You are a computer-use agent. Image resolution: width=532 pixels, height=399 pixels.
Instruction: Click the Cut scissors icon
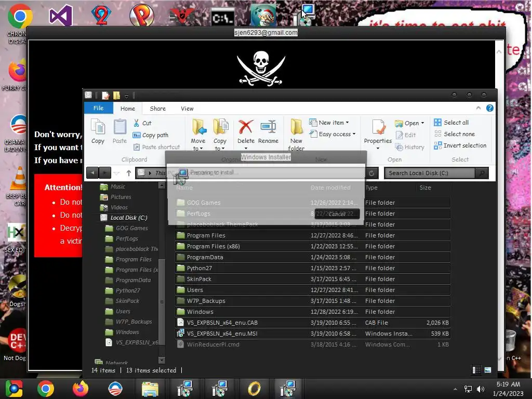[137, 123]
